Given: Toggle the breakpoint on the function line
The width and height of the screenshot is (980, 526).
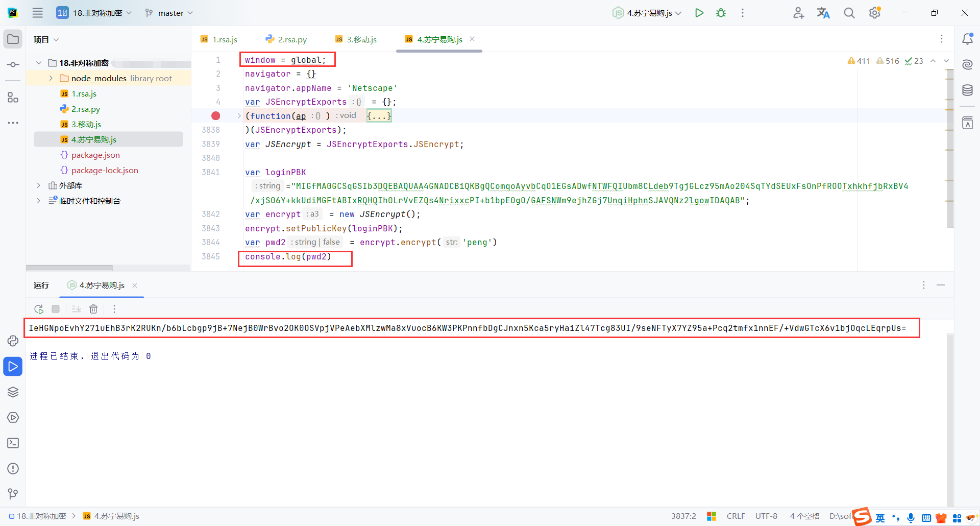Looking at the screenshot, I should (x=216, y=116).
